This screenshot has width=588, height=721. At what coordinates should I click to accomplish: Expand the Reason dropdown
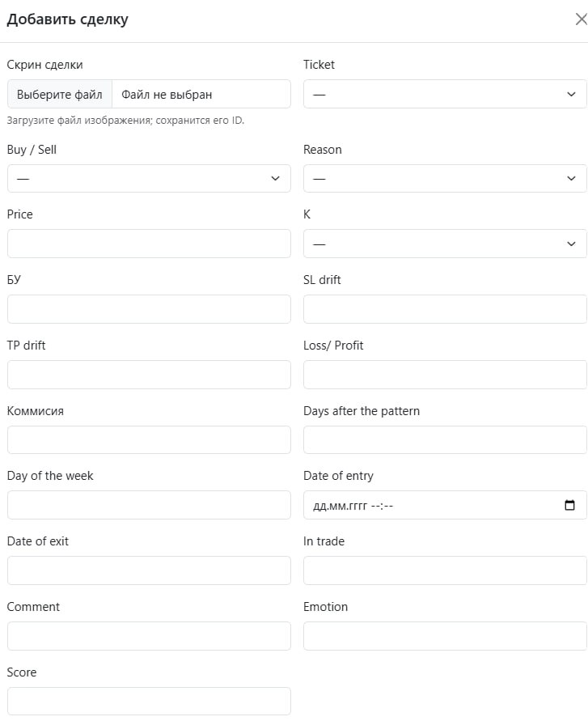point(445,179)
